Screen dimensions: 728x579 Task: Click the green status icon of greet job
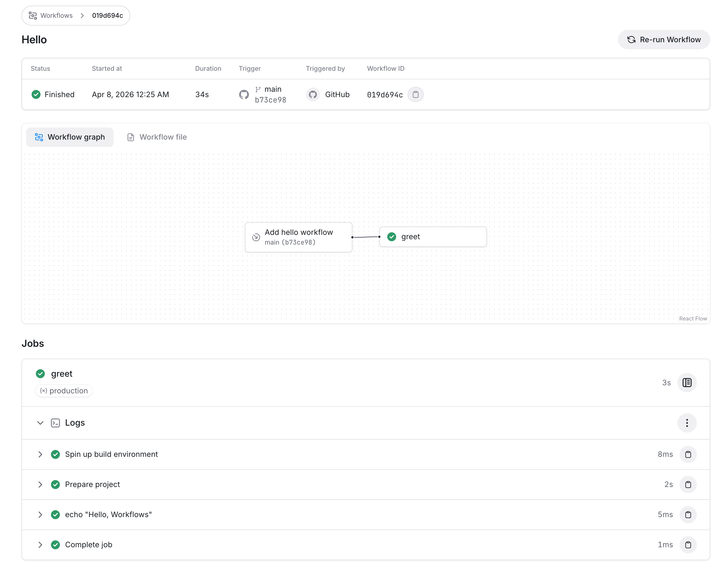tap(41, 374)
